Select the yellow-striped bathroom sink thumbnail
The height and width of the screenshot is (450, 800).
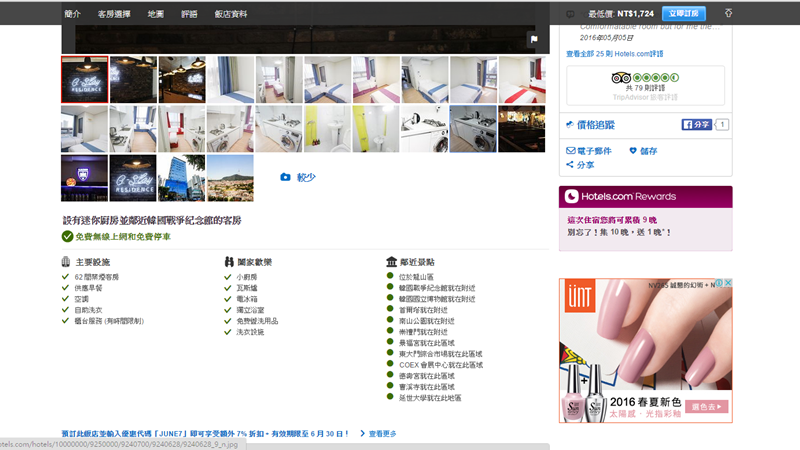point(327,129)
